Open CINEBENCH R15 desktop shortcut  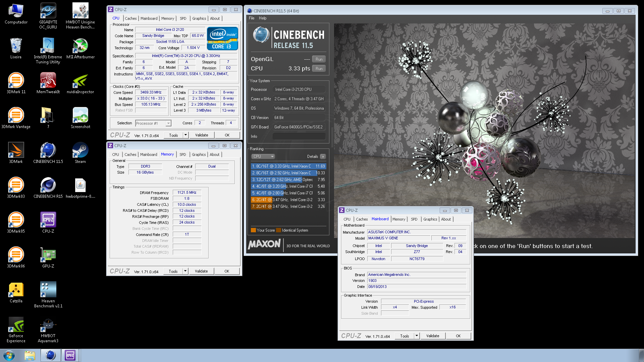[x=48, y=188]
